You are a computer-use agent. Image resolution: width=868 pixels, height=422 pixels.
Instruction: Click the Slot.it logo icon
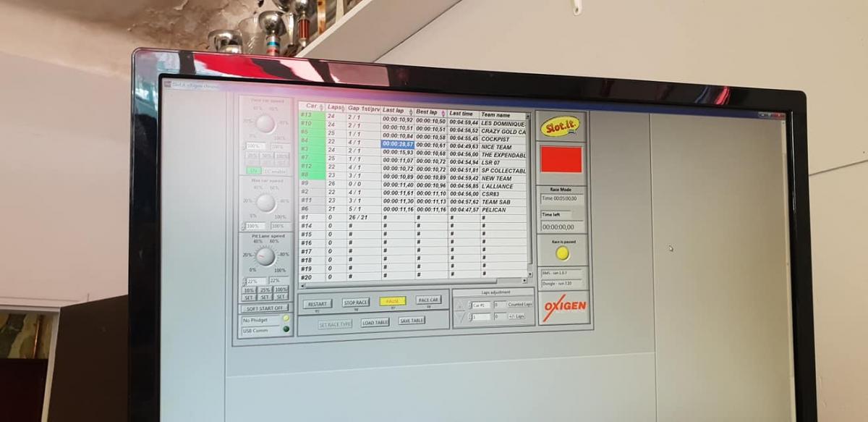pos(560,126)
